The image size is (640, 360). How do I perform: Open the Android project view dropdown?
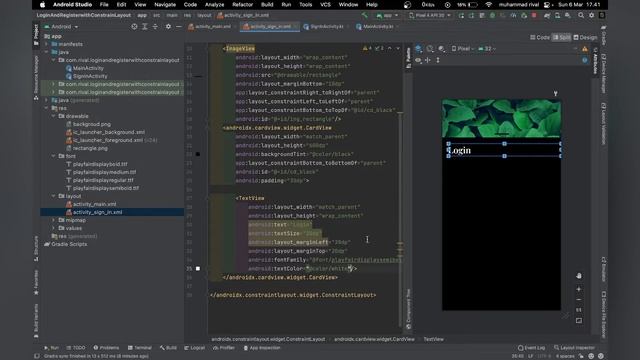(61, 27)
